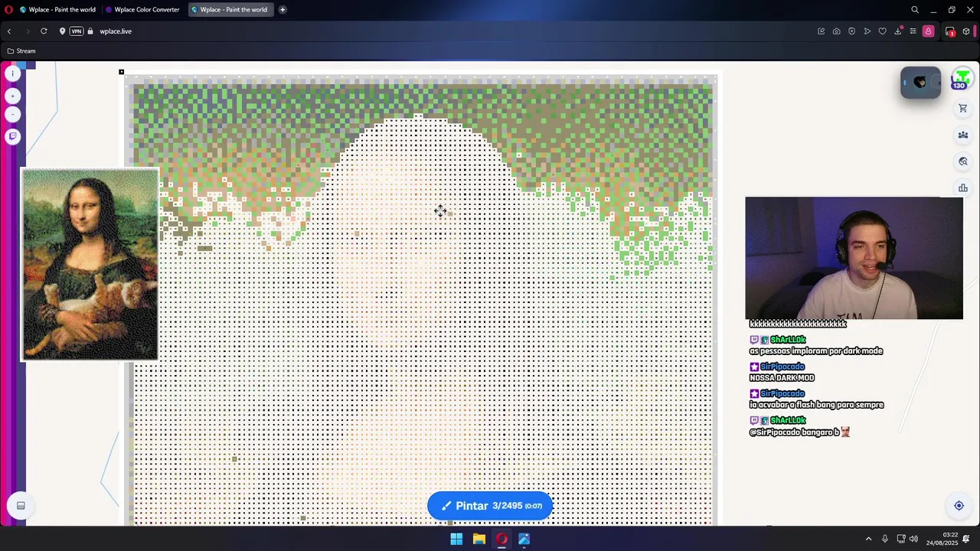The width and height of the screenshot is (980, 551).
Task: Open the browser tab search magnifier
Action: [915, 10]
